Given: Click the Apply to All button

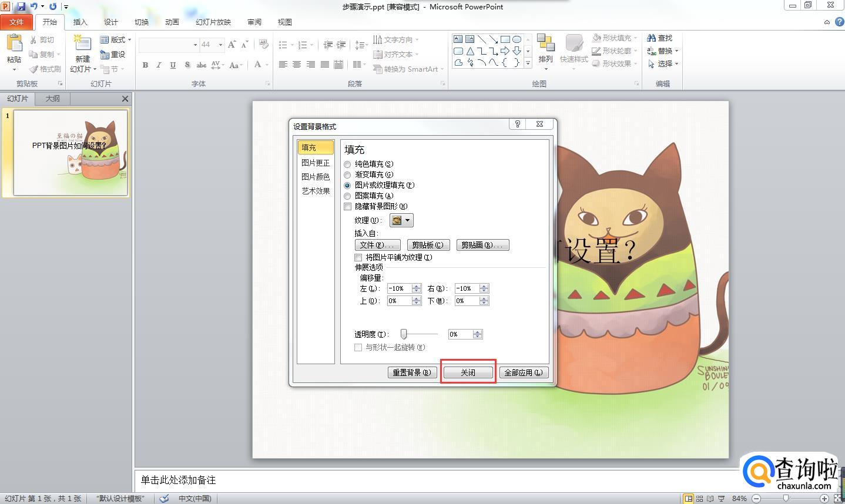Looking at the screenshot, I should coord(524,372).
